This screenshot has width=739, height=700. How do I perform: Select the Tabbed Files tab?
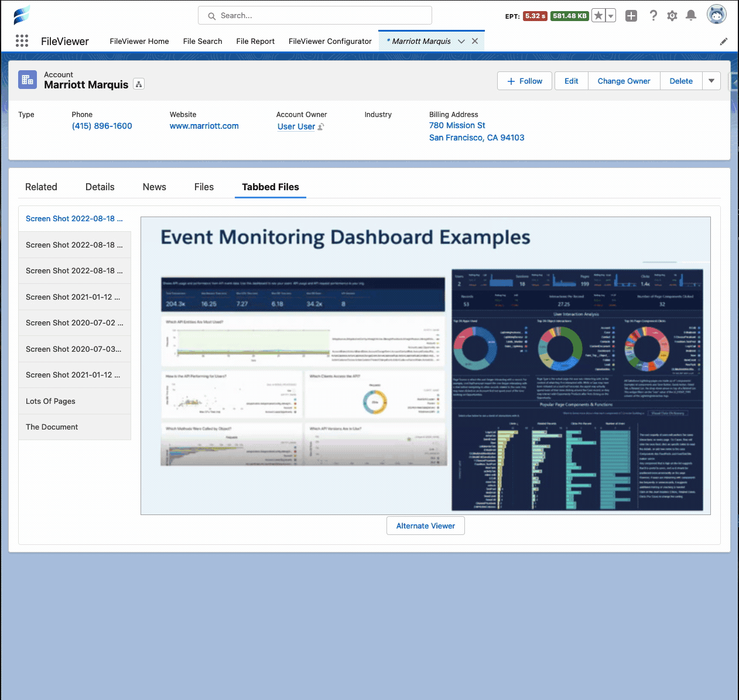point(271,187)
